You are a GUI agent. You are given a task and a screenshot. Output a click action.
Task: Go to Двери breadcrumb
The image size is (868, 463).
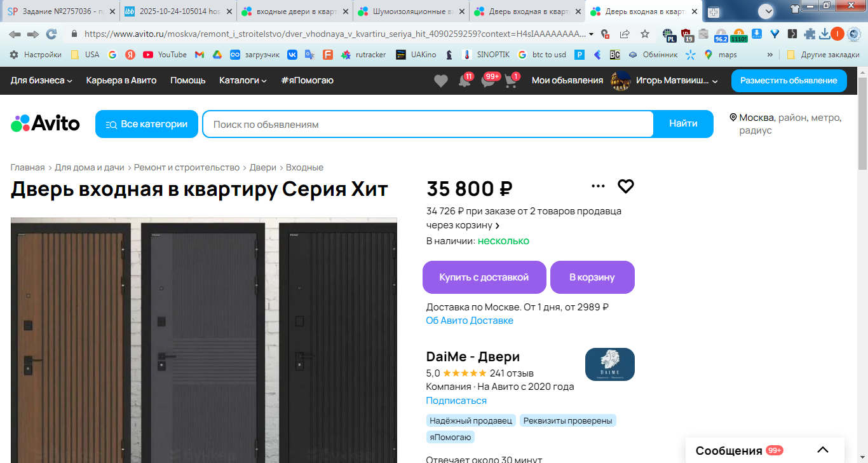(262, 167)
